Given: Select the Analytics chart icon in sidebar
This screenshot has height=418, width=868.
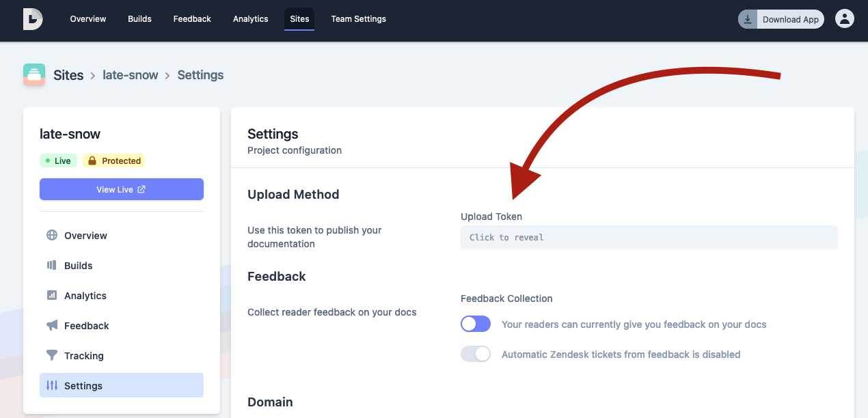Looking at the screenshot, I should 52,295.
